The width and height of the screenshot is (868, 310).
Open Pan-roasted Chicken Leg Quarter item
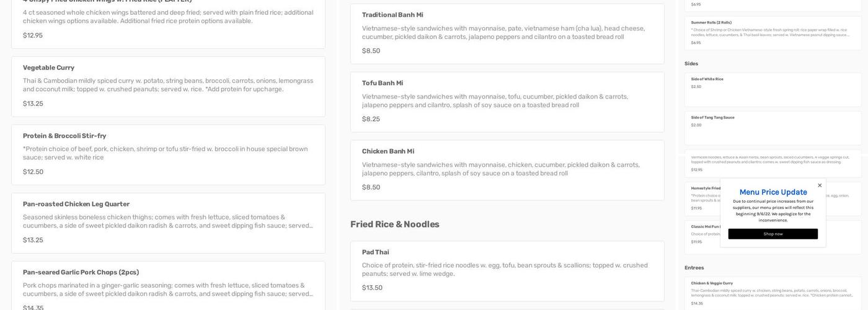click(x=168, y=222)
